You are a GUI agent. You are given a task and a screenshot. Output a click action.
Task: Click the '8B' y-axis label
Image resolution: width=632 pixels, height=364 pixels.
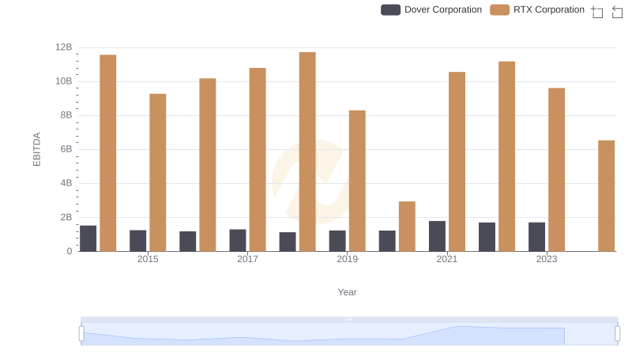tap(66, 115)
